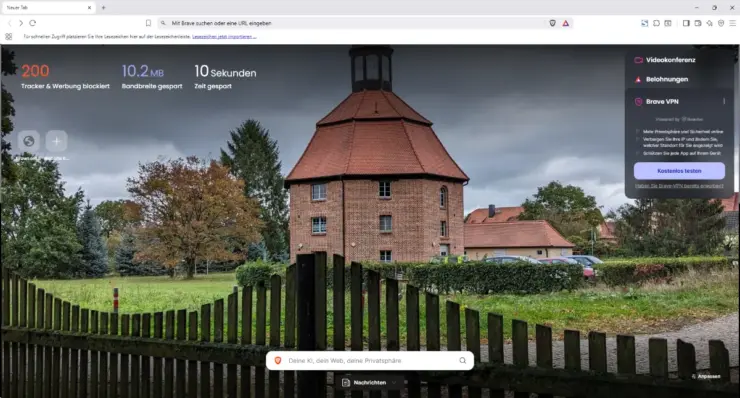Image resolution: width=740 pixels, height=398 pixels.
Task: Open the Brave VPN card three-dot menu
Action: (723, 102)
